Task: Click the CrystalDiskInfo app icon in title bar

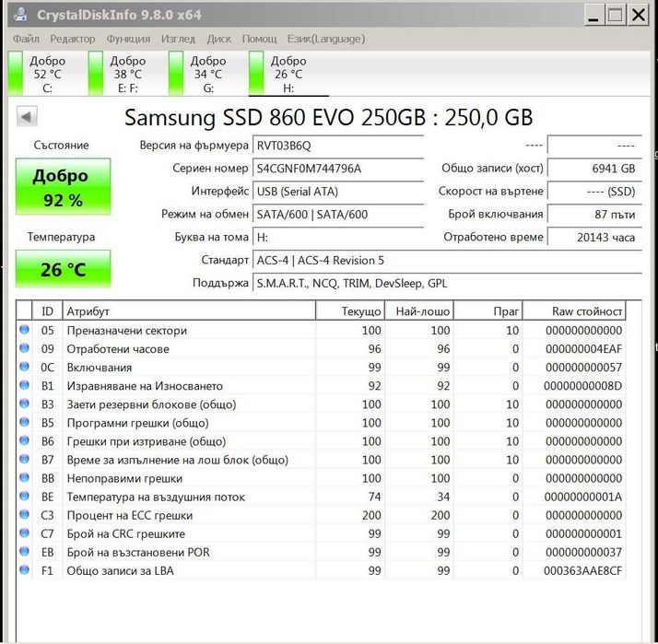Action: point(20,14)
